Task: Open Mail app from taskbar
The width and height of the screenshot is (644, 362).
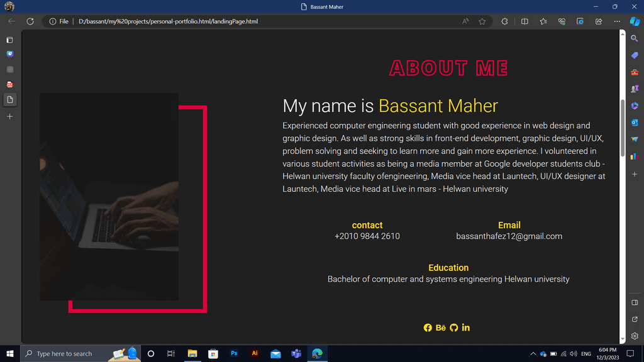Action: 275,353
